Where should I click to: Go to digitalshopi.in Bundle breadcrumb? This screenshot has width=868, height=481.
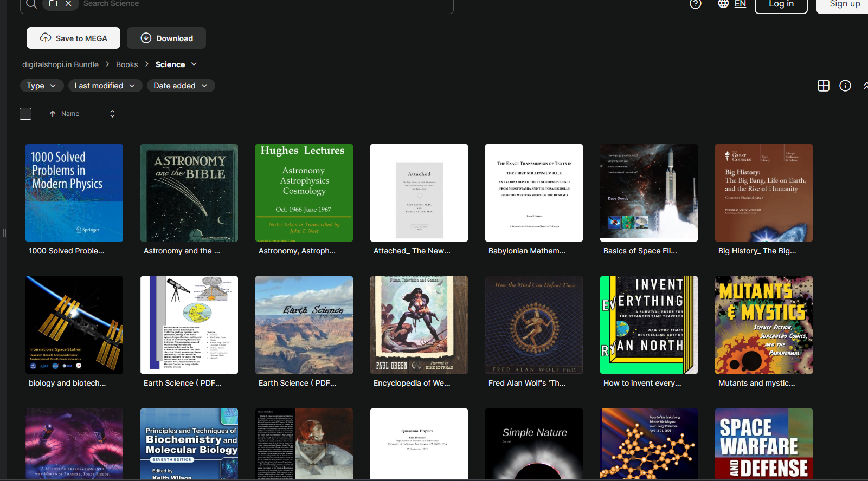pyautogui.click(x=60, y=64)
